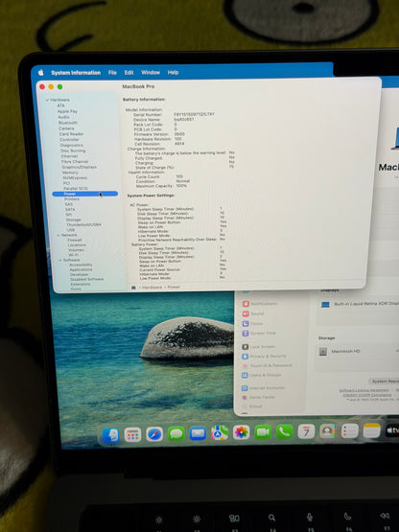Open the File menu
Viewport: 399px width, 532px height.
(x=112, y=73)
